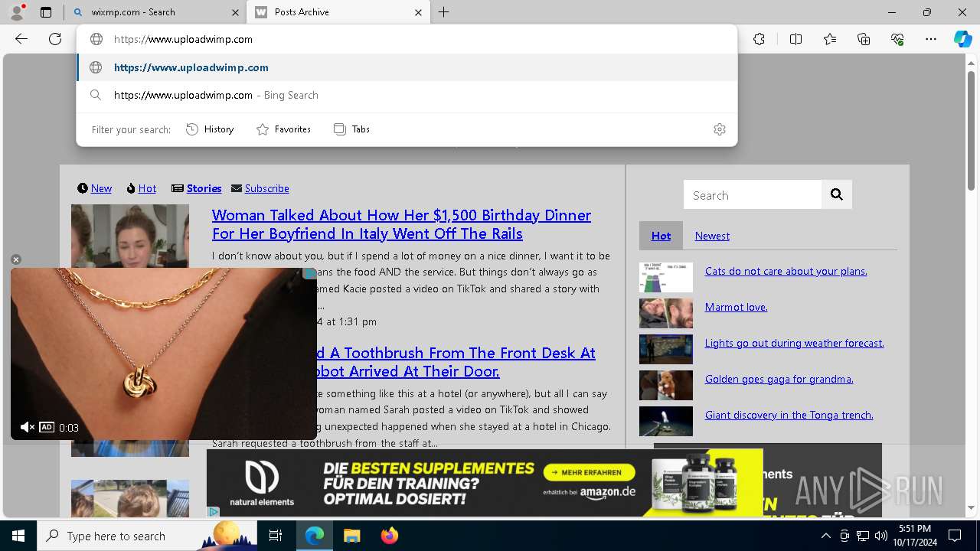Click the taskbar search box
Screen dimensions: 980x551
pyautogui.click(x=147, y=536)
